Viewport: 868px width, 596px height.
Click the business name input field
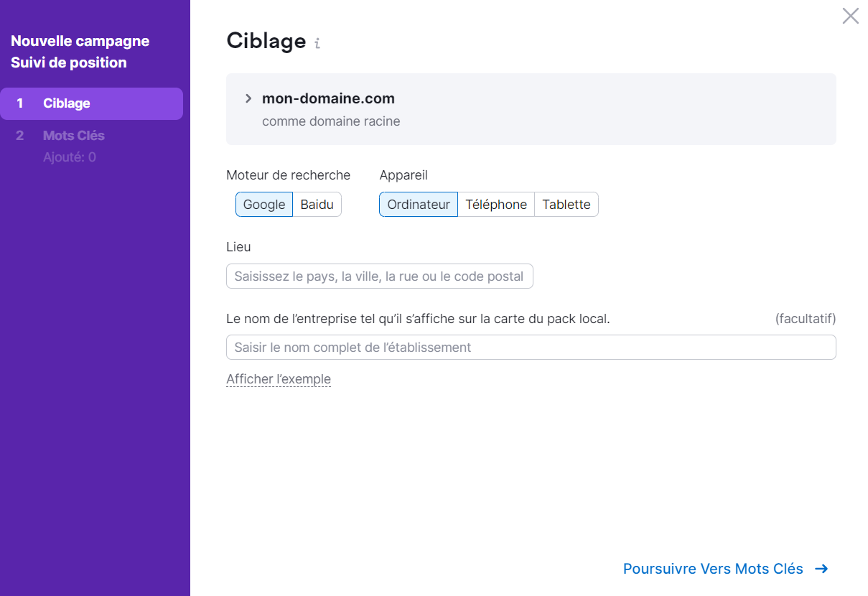(531, 348)
